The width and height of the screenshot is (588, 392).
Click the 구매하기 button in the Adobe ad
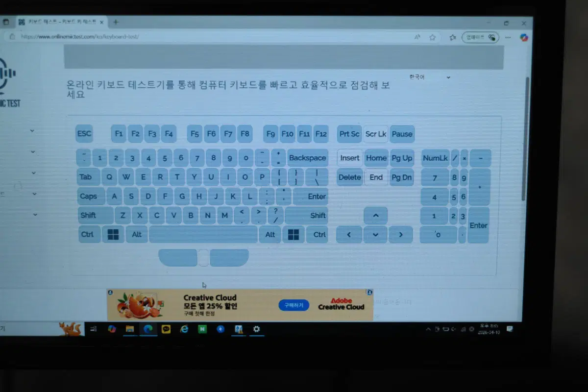[x=293, y=305]
